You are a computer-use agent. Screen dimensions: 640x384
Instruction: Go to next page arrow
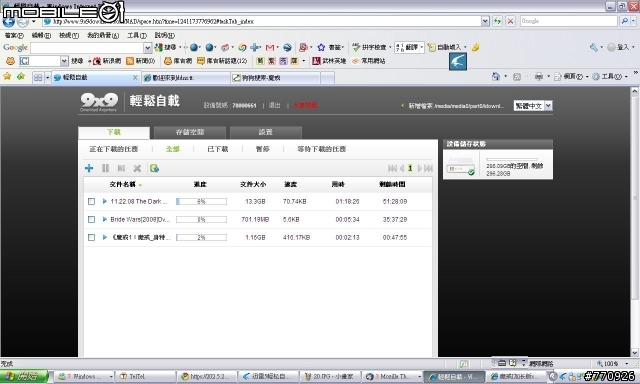point(419,168)
